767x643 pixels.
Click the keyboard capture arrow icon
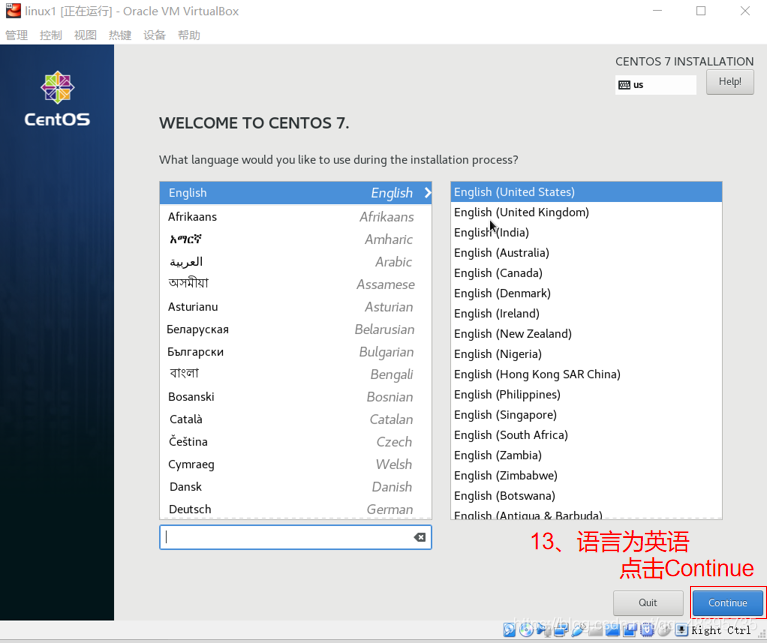coord(681,630)
